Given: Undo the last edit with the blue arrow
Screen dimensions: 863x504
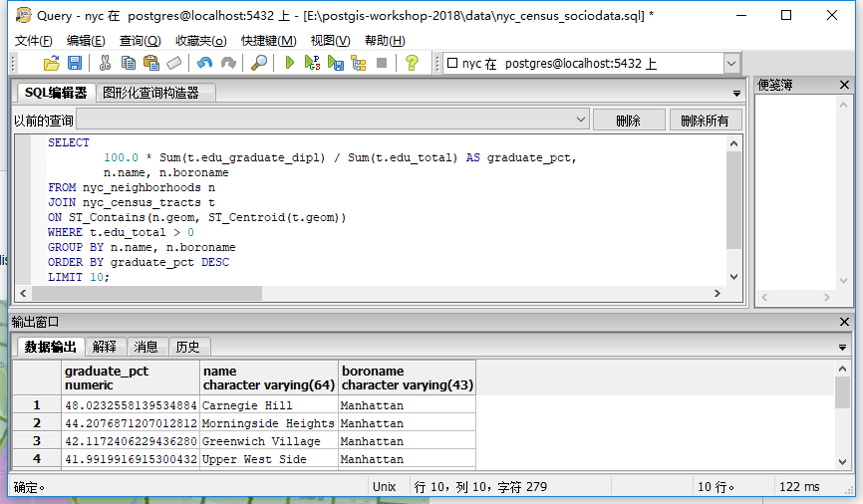Looking at the screenshot, I should pos(204,64).
